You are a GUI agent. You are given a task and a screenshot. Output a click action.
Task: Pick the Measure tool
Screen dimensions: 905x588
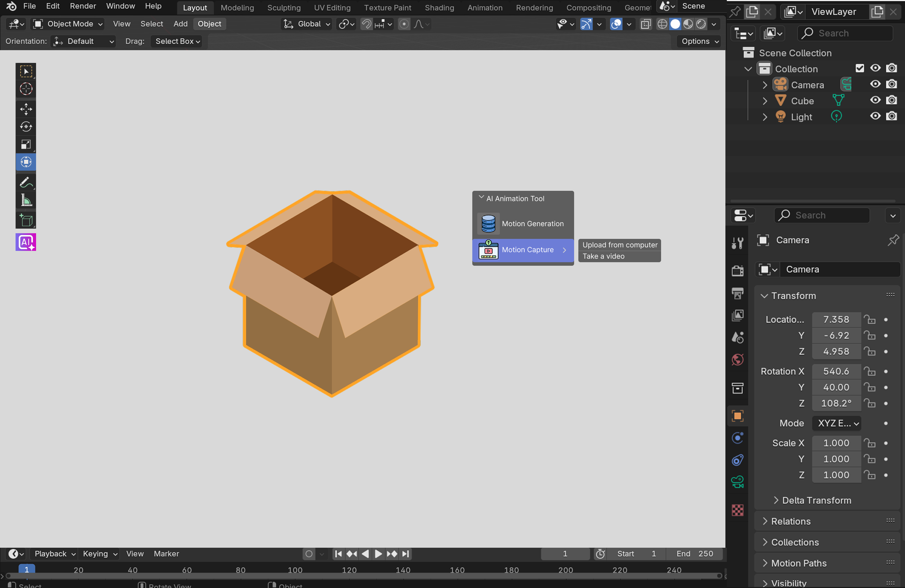(x=25, y=200)
